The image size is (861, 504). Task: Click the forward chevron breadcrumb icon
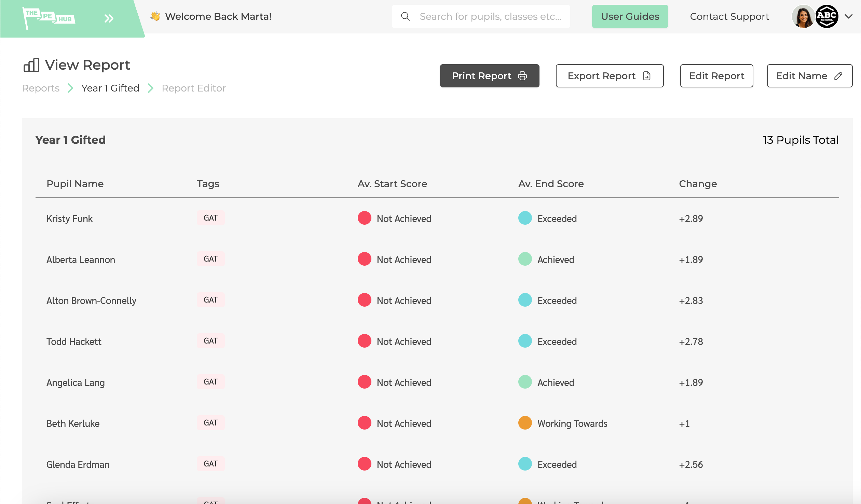[70, 88]
